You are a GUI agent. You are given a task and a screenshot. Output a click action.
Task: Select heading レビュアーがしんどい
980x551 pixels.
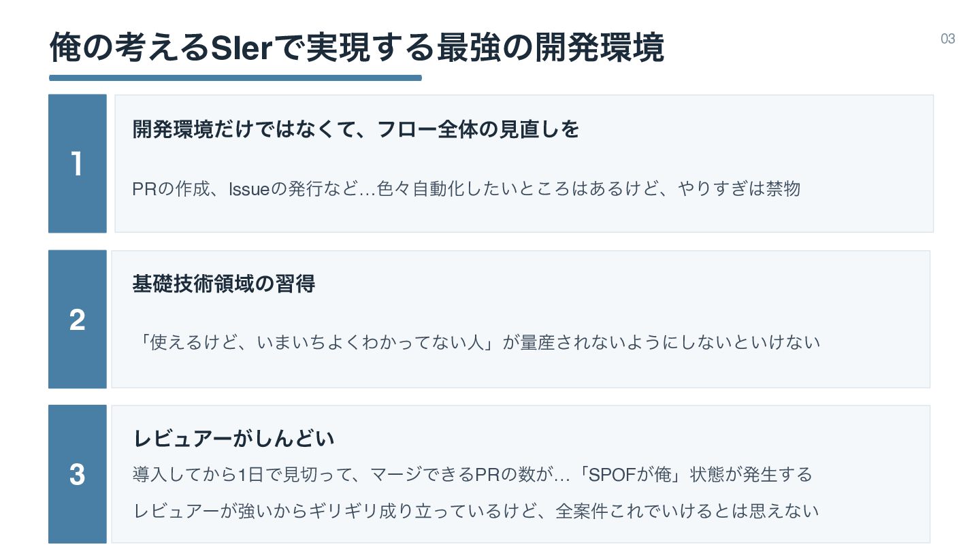(233, 439)
